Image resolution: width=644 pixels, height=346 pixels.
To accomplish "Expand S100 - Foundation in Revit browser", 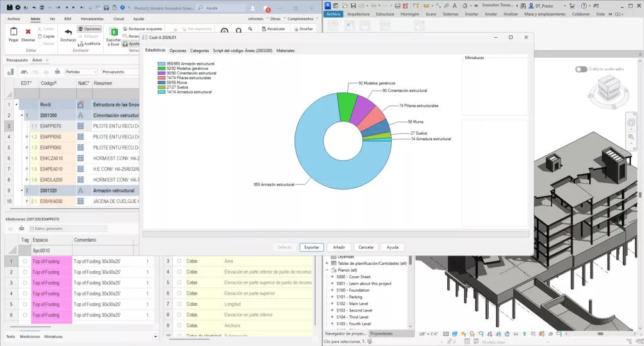I will tap(332, 290).
